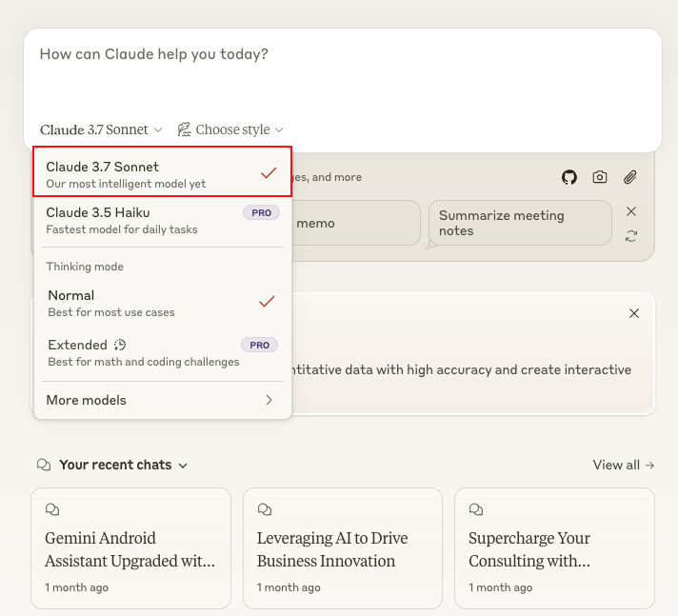The width and height of the screenshot is (678, 616).
Task: Open the Choose style dropdown
Action: [x=230, y=129]
